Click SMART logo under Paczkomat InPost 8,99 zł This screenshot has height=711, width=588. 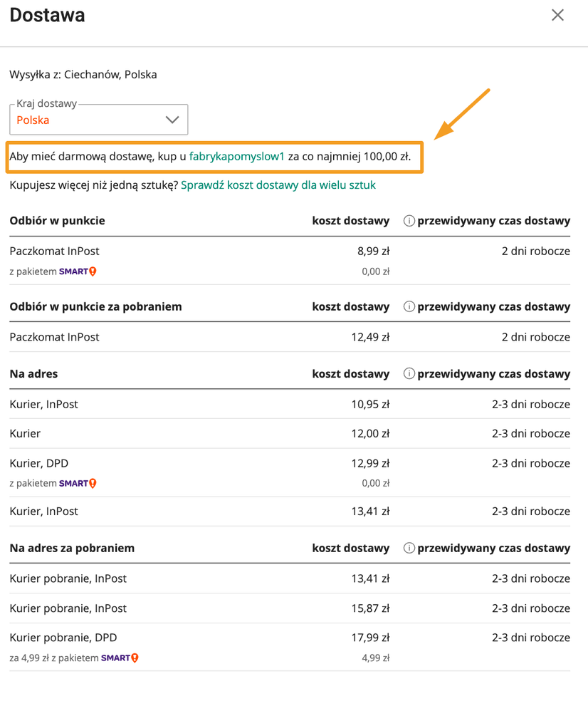point(77,271)
